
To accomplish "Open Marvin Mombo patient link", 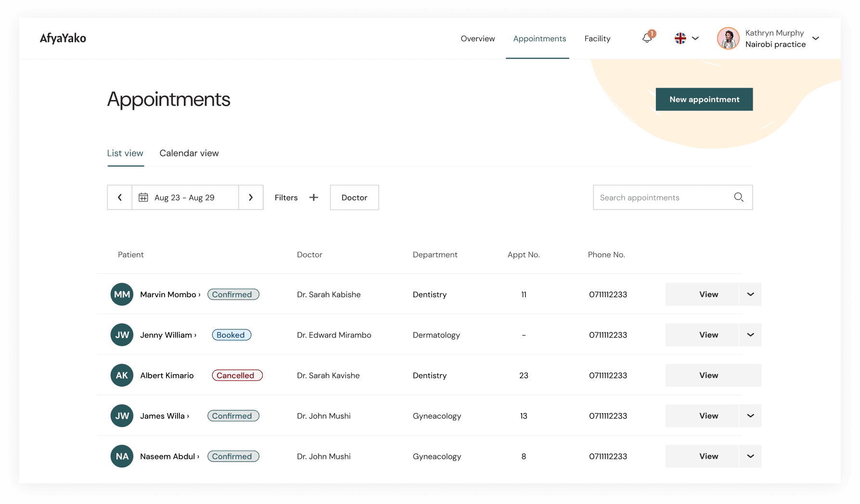I will click(x=170, y=294).
